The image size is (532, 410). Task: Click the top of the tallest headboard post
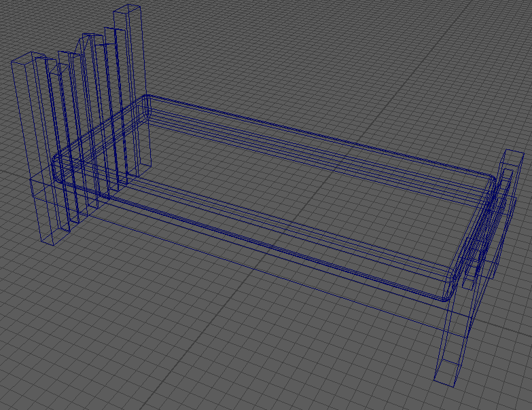pos(128,10)
